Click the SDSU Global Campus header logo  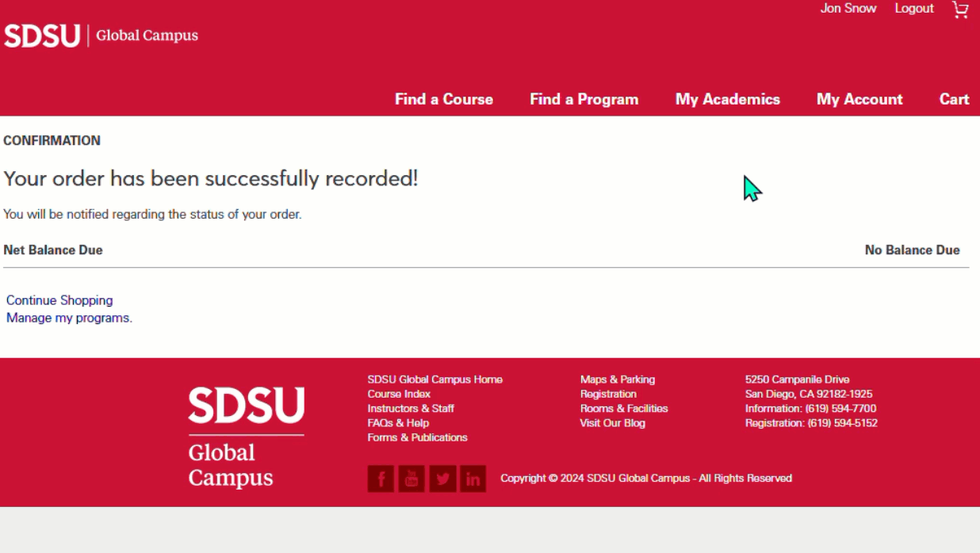click(x=101, y=36)
